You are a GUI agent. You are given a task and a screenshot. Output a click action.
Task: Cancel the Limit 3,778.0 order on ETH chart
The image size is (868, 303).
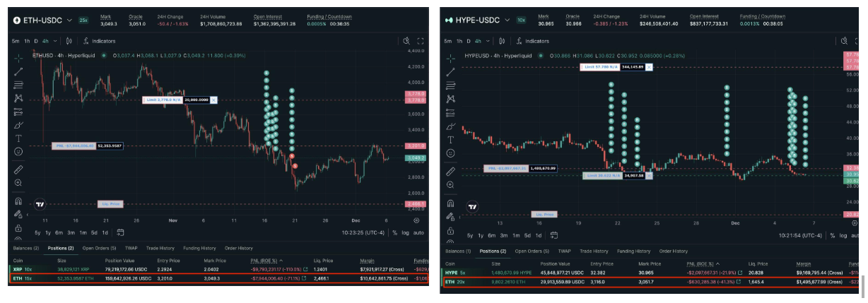tap(213, 100)
